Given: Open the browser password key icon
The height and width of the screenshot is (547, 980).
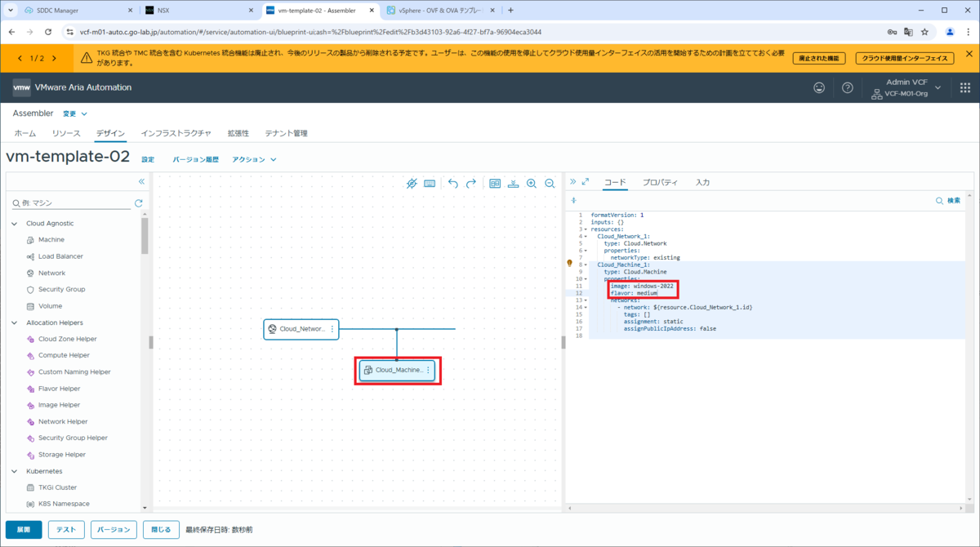Looking at the screenshot, I should pyautogui.click(x=892, y=32).
